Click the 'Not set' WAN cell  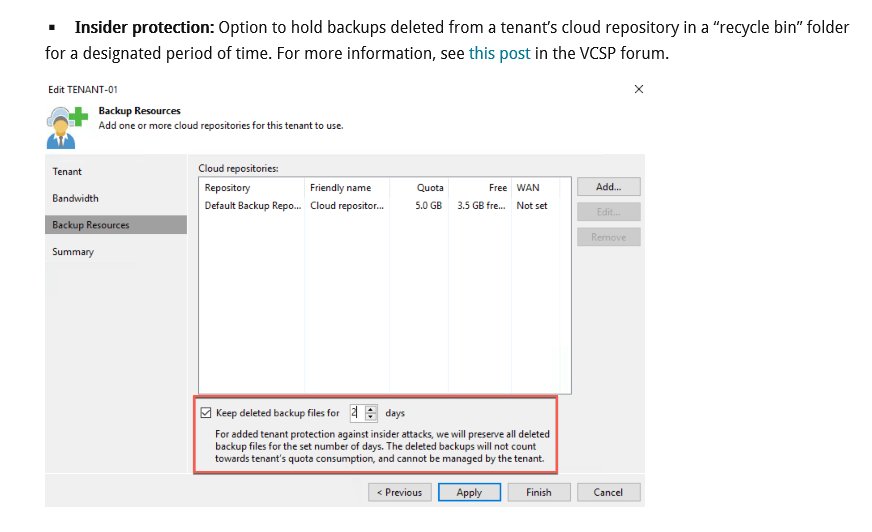coord(532,206)
